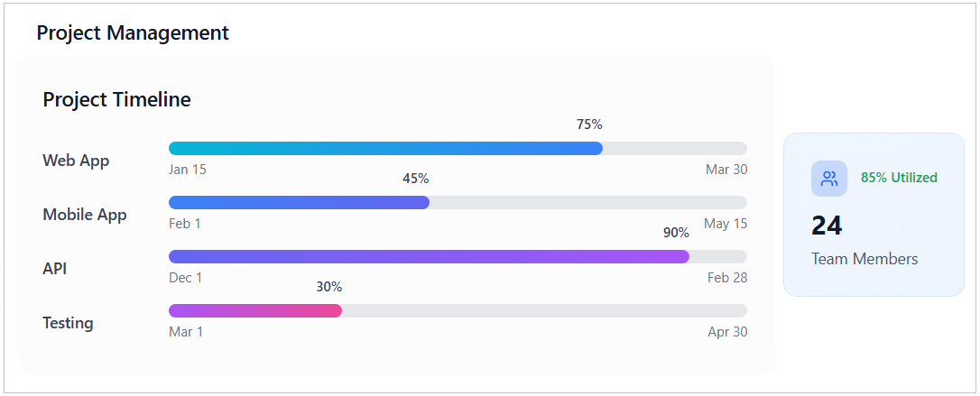This screenshot has height=396, width=980.
Task: Click the 85% Utilized status text
Action: click(x=899, y=178)
